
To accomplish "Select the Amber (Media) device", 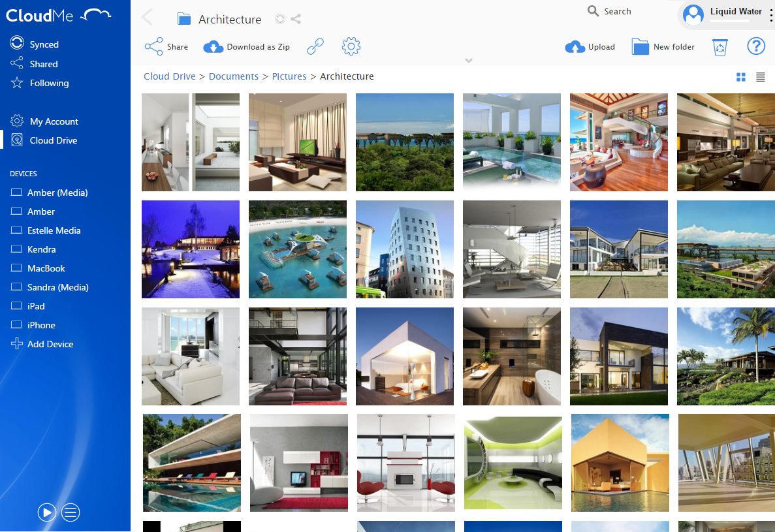I will [x=50, y=193].
